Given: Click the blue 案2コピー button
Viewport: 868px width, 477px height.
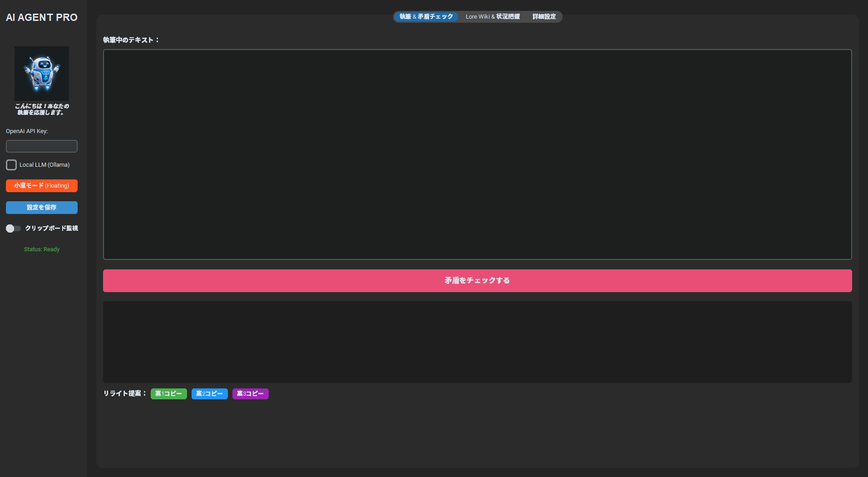Looking at the screenshot, I should coord(209,394).
